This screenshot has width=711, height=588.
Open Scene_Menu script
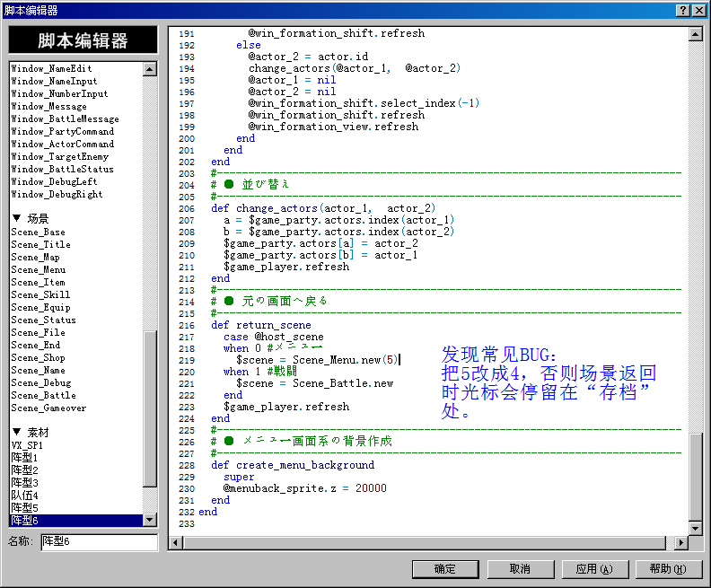click(38, 269)
